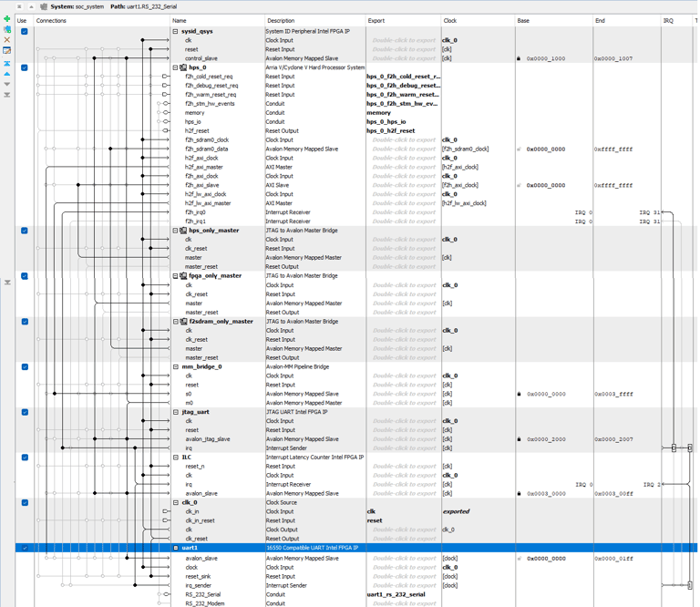Click base address field of uart1 avalon_slave
The width and height of the screenshot is (700, 607).
tap(546, 559)
